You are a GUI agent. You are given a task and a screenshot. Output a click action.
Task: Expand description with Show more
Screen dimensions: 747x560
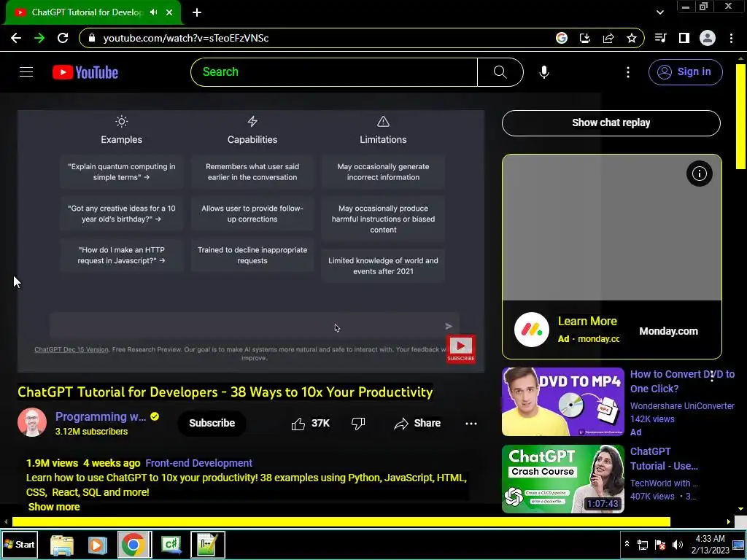point(54,507)
